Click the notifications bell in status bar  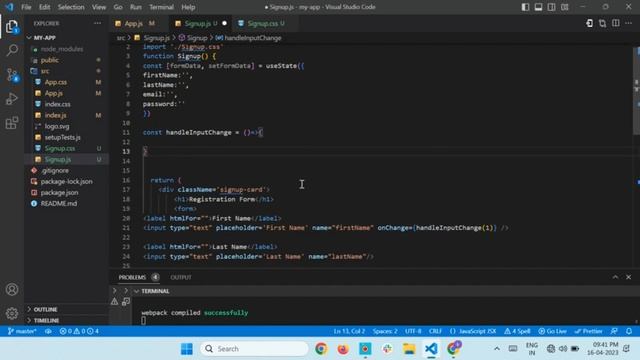[x=629, y=331]
